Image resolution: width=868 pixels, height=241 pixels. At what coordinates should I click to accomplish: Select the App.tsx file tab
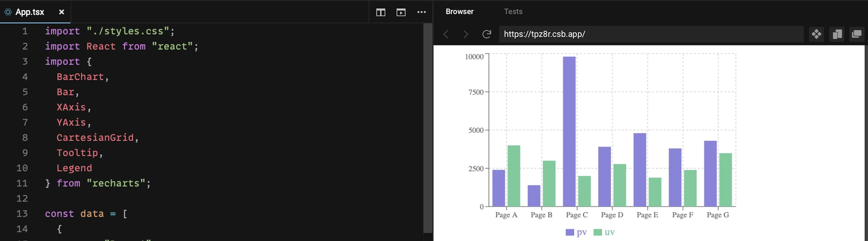pyautogui.click(x=30, y=12)
